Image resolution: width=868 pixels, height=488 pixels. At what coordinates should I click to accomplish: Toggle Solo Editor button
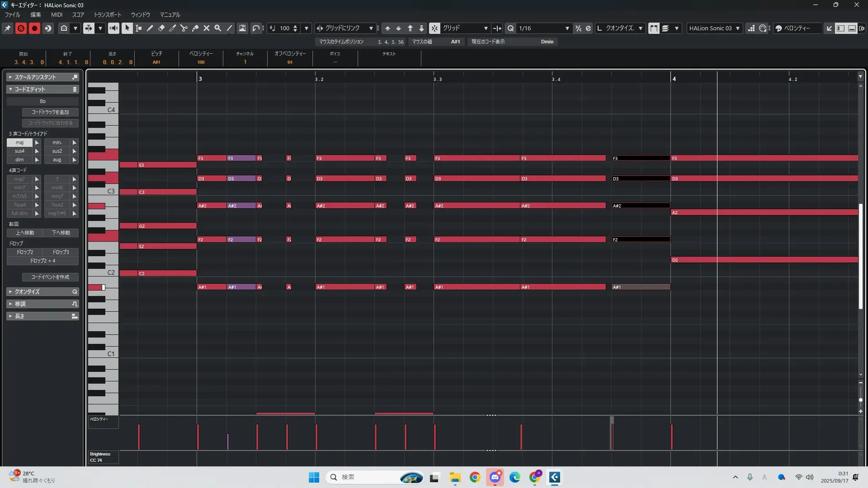(21, 28)
